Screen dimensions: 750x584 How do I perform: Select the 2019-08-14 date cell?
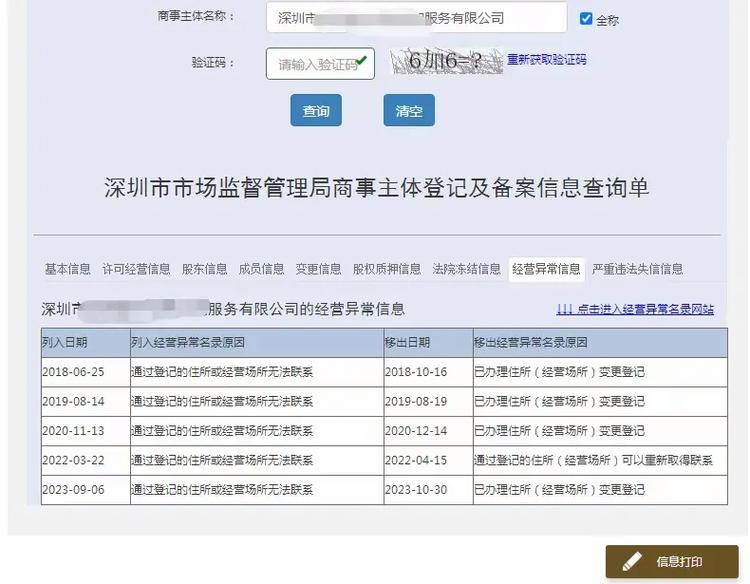click(86, 402)
